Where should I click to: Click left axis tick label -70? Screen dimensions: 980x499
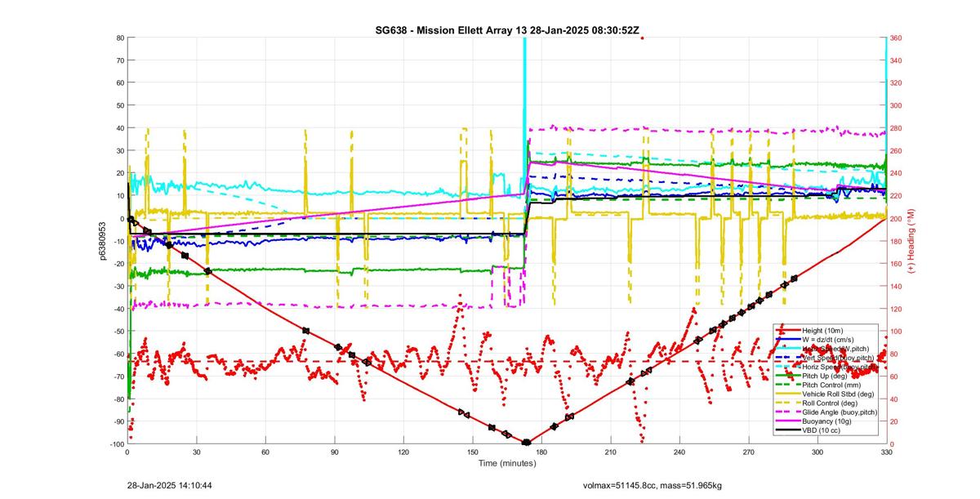(118, 376)
